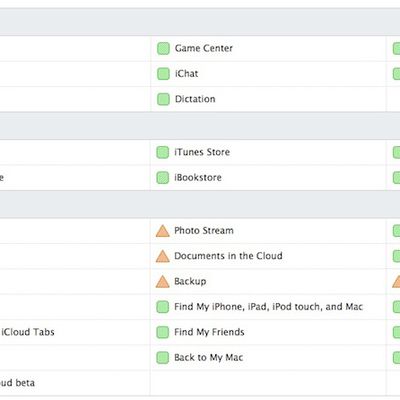The height and width of the screenshot is (400, 400).
Task: Click the green status icon beside Game Center
Action: coord(163,48)
